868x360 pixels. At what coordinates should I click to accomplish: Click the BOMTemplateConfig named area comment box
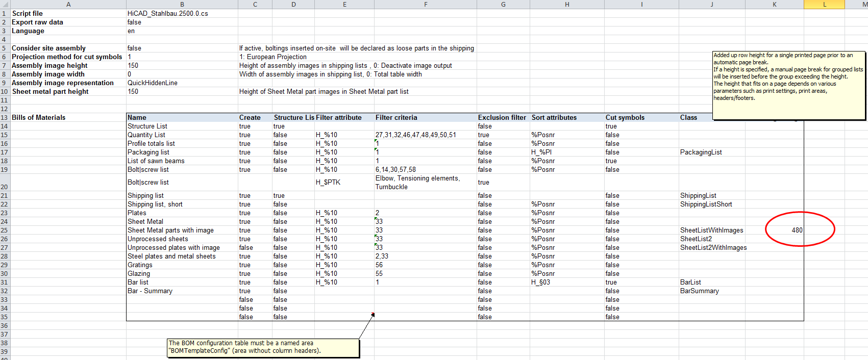click(x=263, y=347)
